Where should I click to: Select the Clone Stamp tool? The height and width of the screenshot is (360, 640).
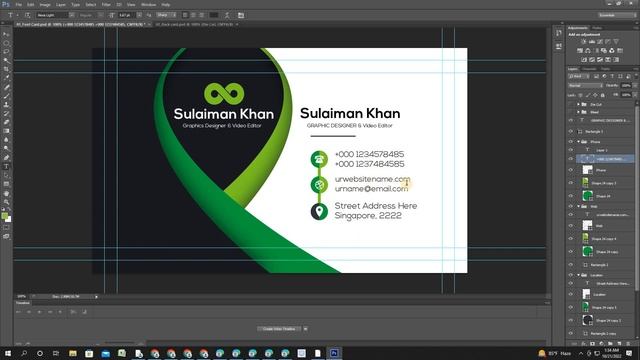click(6, 104)
